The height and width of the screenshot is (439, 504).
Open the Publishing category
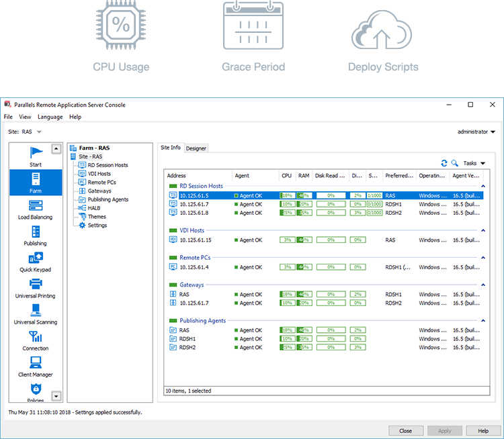(36, 236)
